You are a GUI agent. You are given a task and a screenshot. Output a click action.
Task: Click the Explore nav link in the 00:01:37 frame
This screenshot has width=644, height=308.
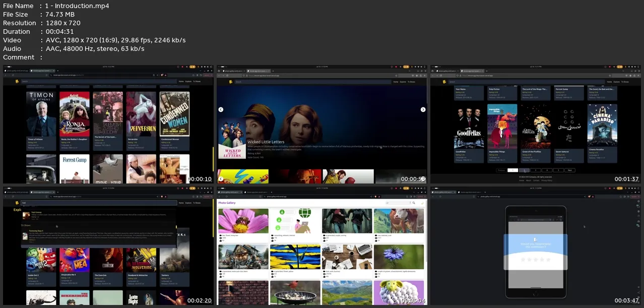tap(617, 82)
